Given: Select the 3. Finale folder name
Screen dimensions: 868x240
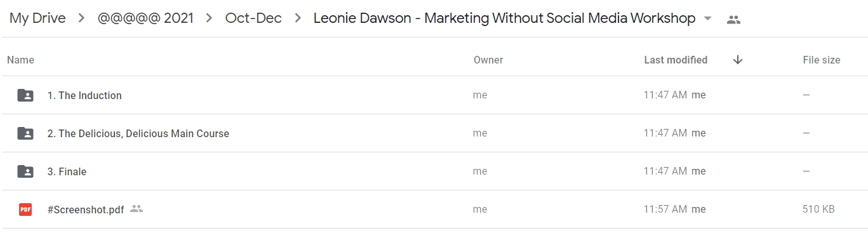Looking at the screenshot, I should point(67,171).
